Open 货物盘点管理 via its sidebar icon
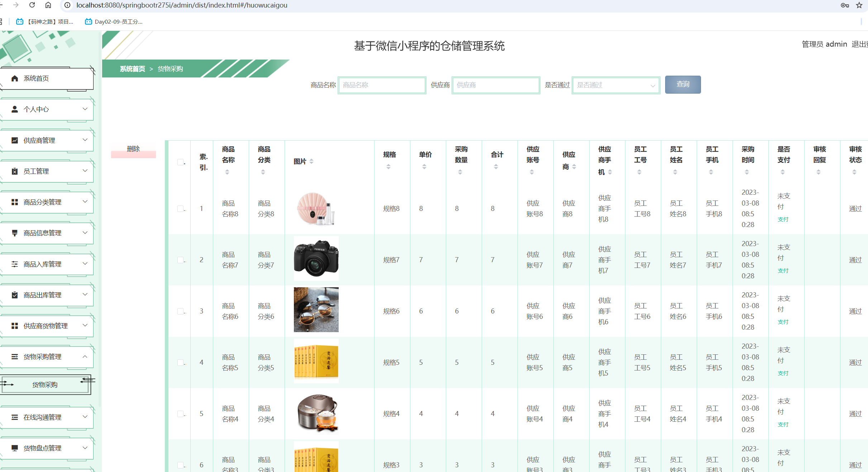 click(x=15, y=448)
